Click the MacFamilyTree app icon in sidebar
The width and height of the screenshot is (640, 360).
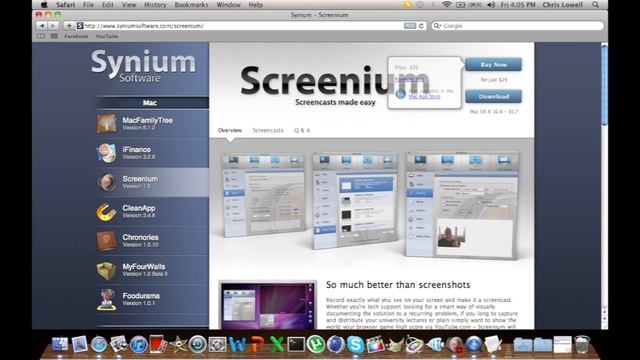[107, 123]
